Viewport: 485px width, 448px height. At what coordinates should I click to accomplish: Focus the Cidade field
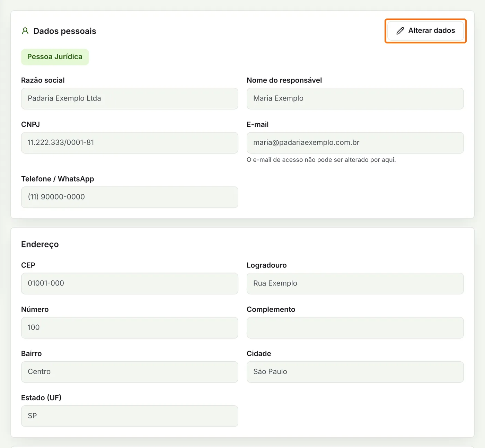pyautogui.click(x=355, y=372)
